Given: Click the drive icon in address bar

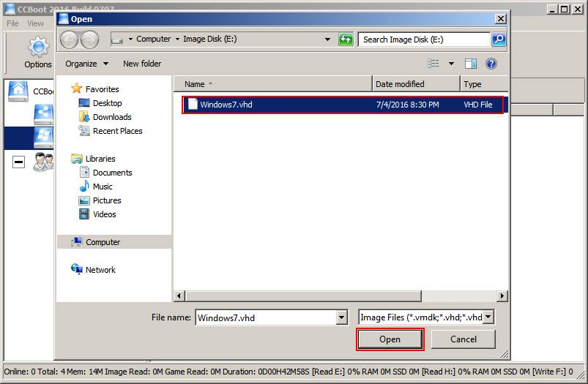Looking at the screenshot, I should 117,39.
